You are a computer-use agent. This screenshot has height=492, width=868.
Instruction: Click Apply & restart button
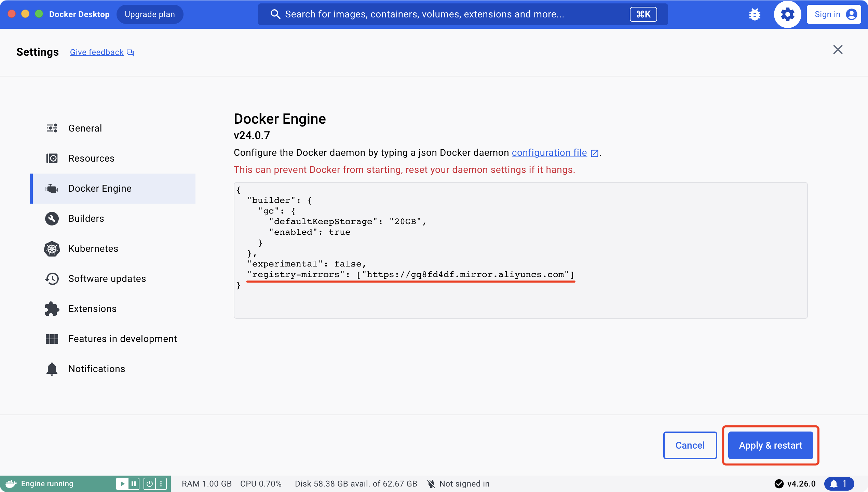coord(770,445)
